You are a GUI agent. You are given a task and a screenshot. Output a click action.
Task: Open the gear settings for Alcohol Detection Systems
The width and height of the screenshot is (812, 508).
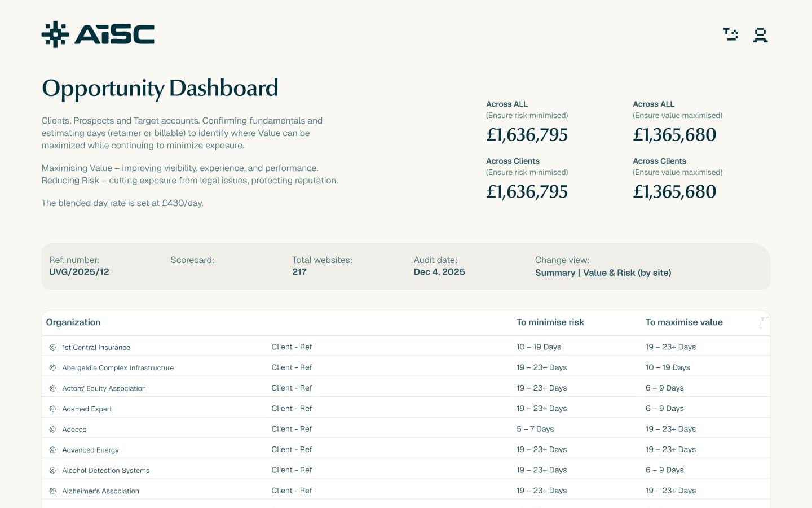coord(52,470)
